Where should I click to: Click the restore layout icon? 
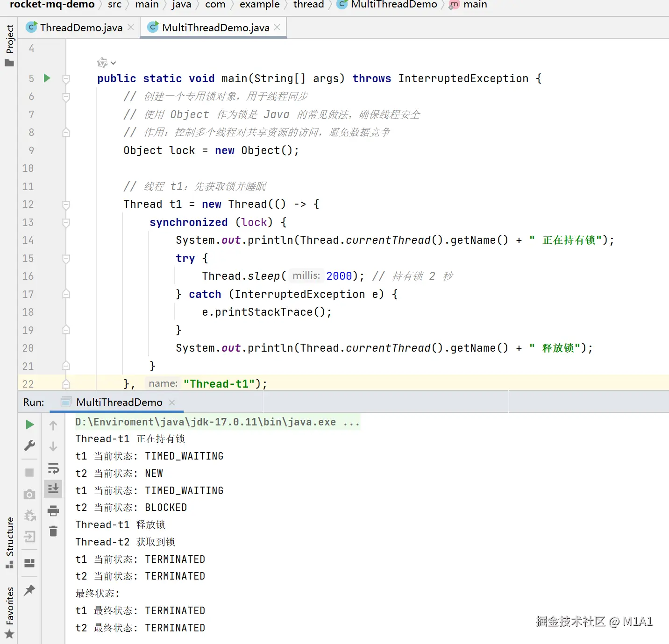pos(29,563)
